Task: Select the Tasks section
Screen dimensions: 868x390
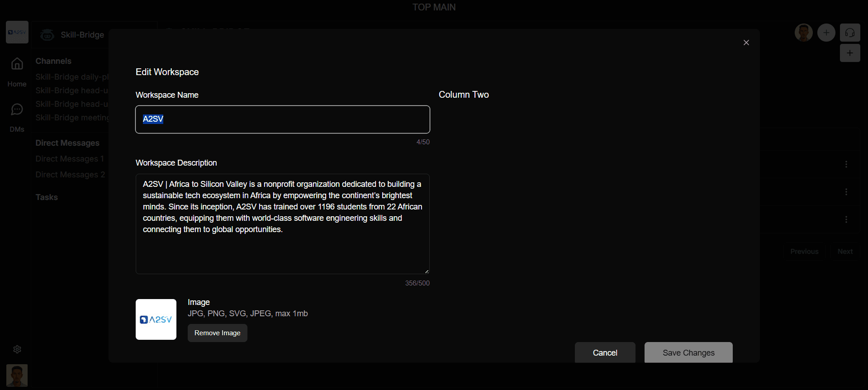Action: point(47,197)
